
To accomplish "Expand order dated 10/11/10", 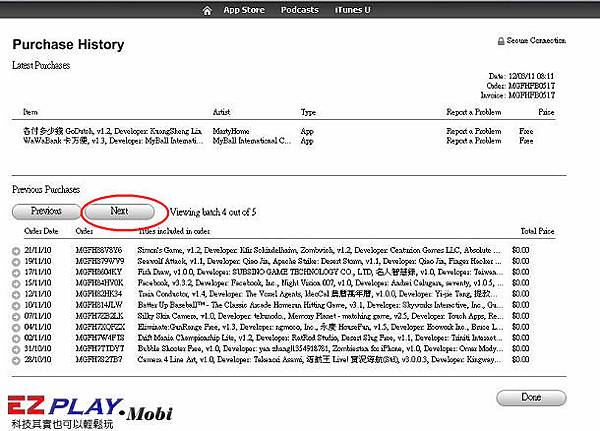I will click(x=16, y=306).
